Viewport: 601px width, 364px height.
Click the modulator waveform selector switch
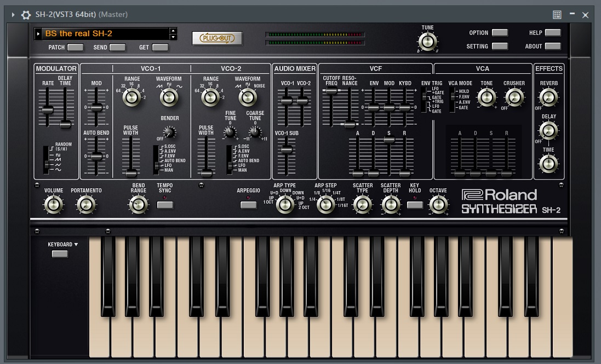(x=46, y=160)
